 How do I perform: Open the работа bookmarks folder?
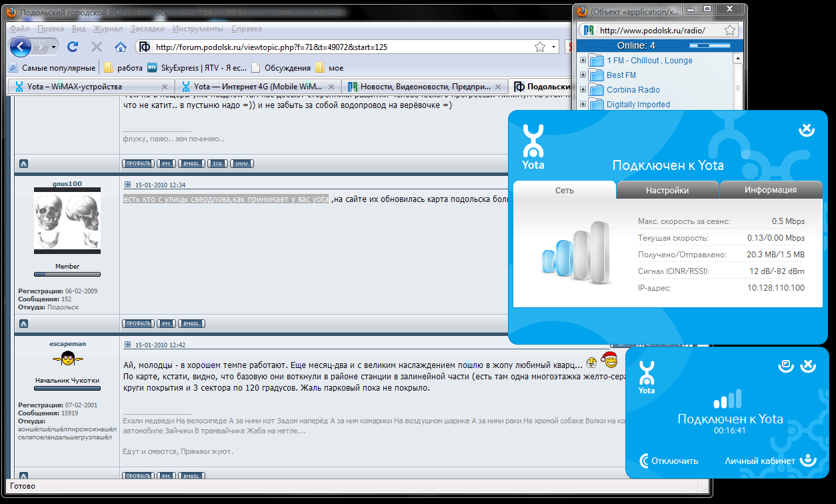click(x=123, y=67)
